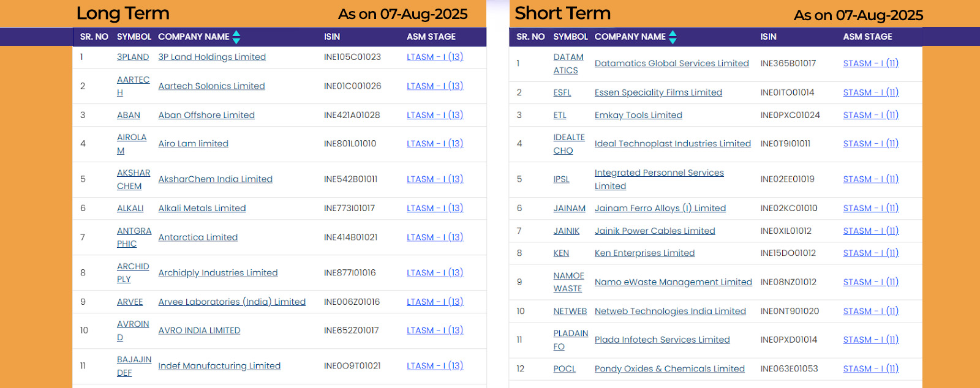980x388 pixels.
Task: Open Antarctica Limited company page
Action: (x=198, y=237)
